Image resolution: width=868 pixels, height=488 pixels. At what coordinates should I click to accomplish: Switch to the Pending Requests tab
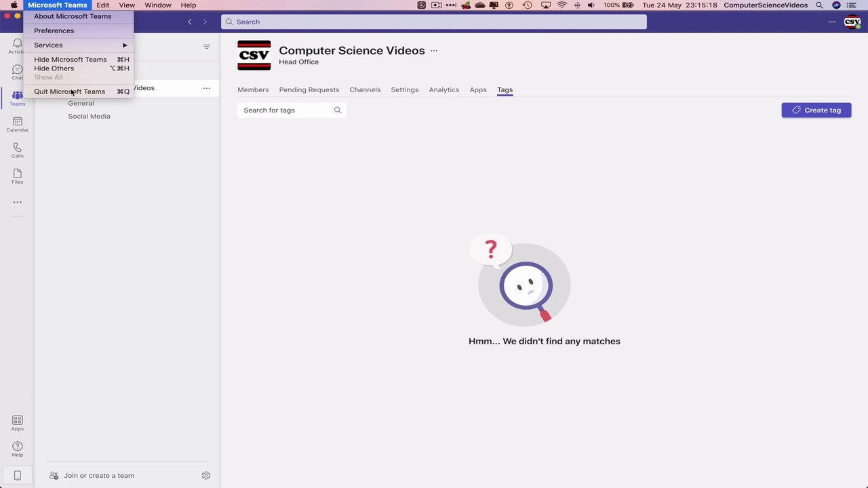coord(309,89)
